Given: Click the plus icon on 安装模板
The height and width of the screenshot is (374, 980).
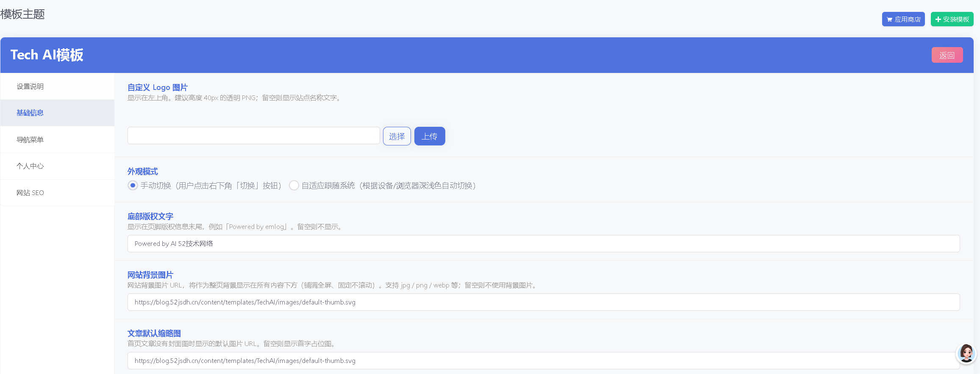Looking at the screenshot, I should pyautogui.click(x=938, y=20).
